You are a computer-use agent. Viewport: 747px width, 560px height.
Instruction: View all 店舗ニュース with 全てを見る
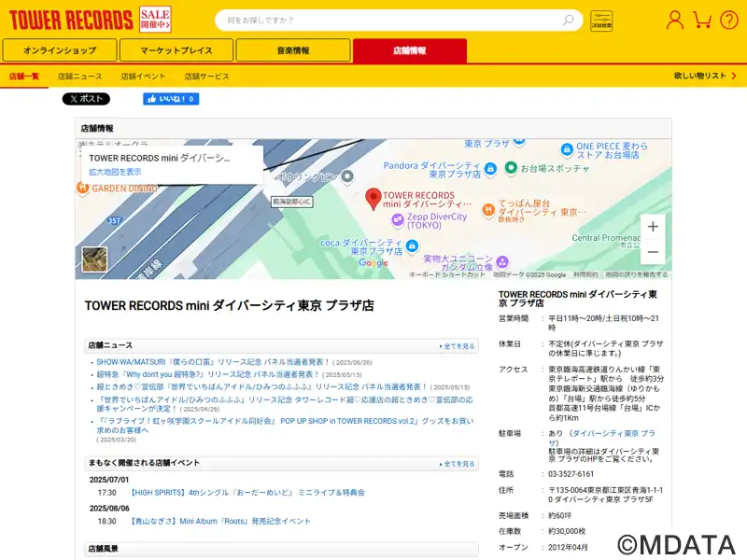[x=458, y=346]
